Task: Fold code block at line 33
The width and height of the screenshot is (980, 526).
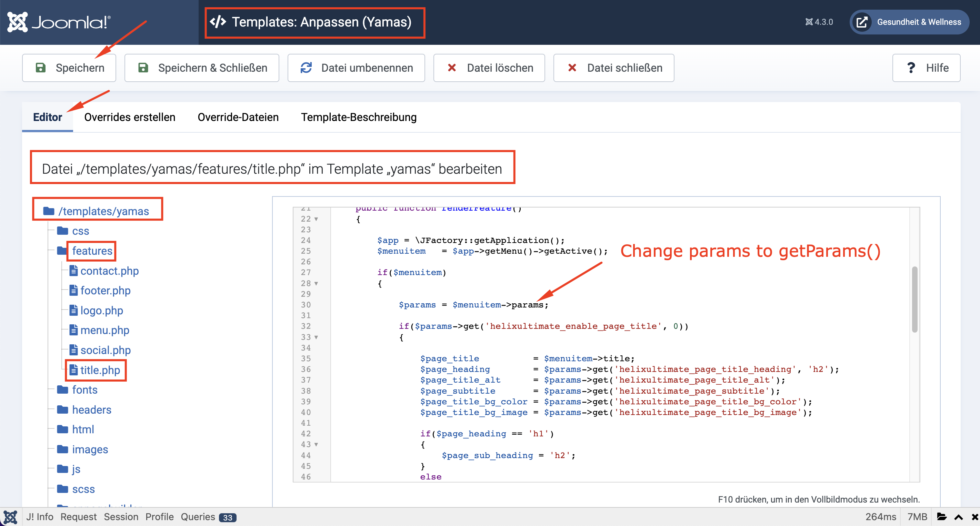Action: point(316,337)
